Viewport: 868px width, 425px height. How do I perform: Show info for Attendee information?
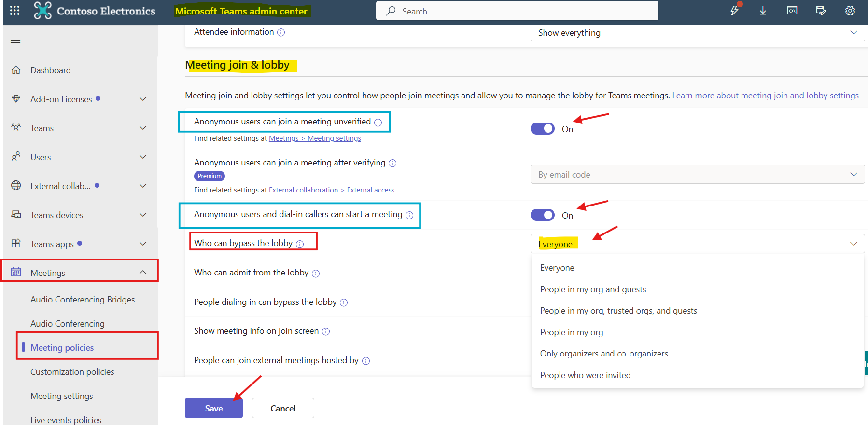[281, 32]
